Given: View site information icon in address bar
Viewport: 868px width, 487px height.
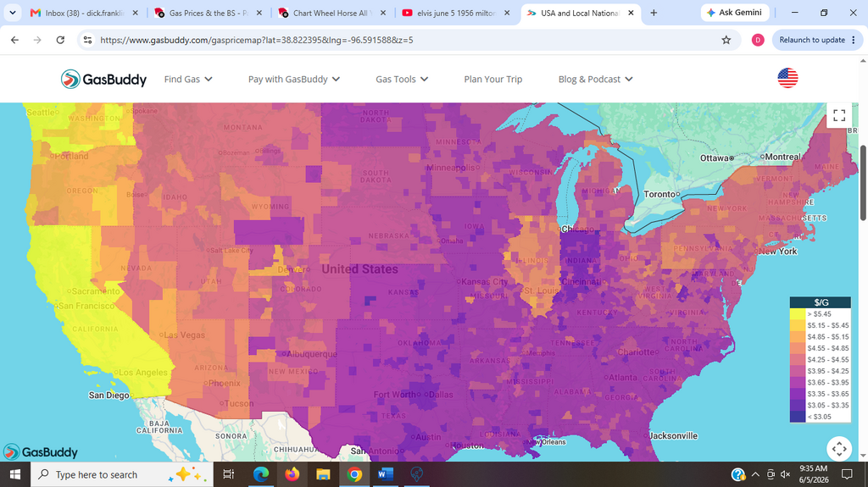Looking at the screenshot, I should click(x=87, y=40).
